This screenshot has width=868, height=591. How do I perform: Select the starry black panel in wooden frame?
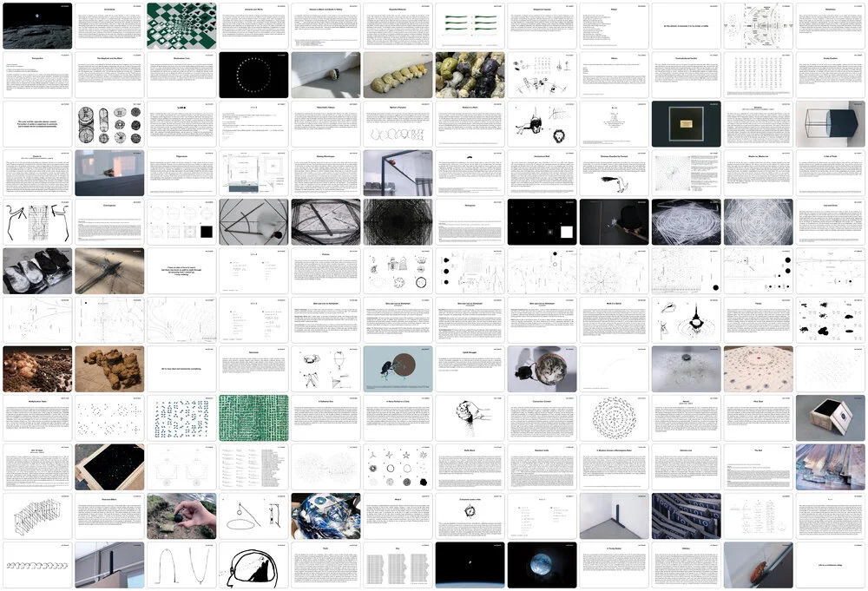109,467
